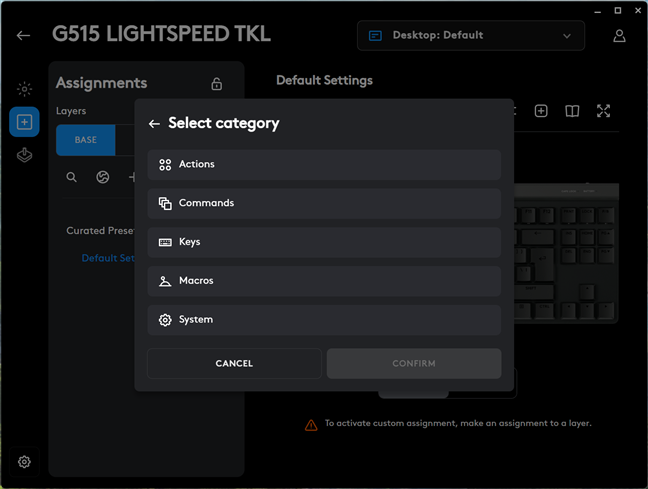Open the user account icon
This screenshot has height=489, width=648.
619,36
